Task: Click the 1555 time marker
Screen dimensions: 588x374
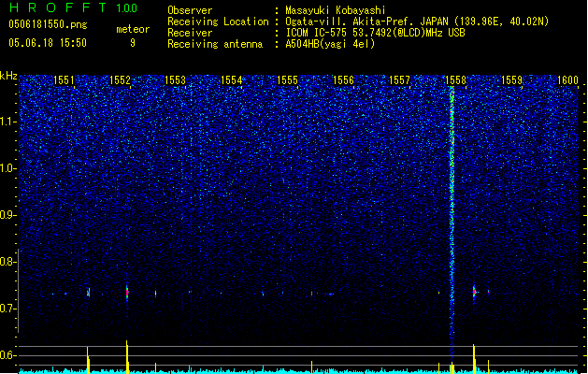Action: (287, 79)
